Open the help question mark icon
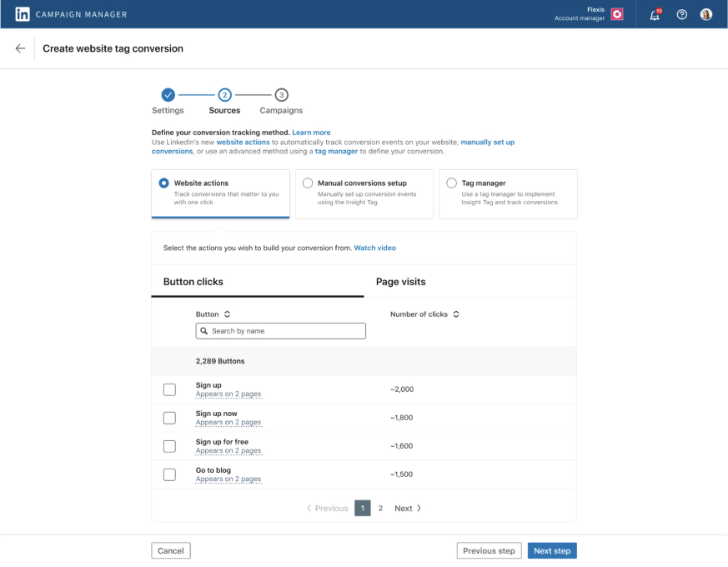728x567 pixels. [681, 14]
